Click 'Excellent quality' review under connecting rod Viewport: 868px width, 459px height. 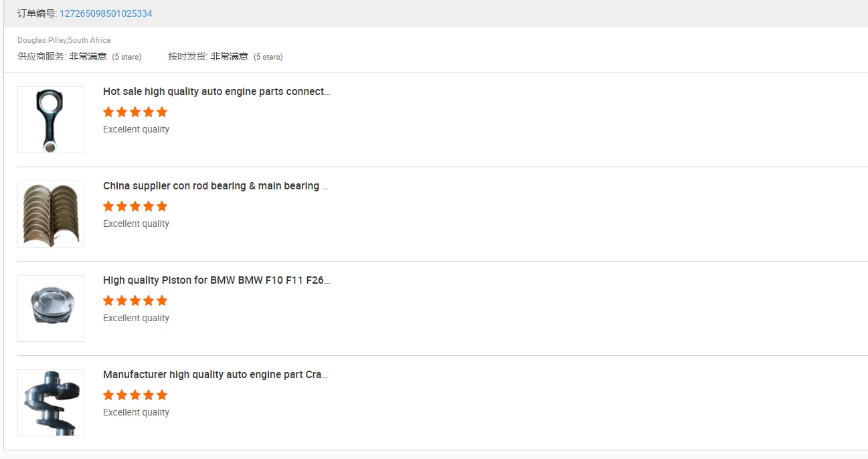click(136, 129)
